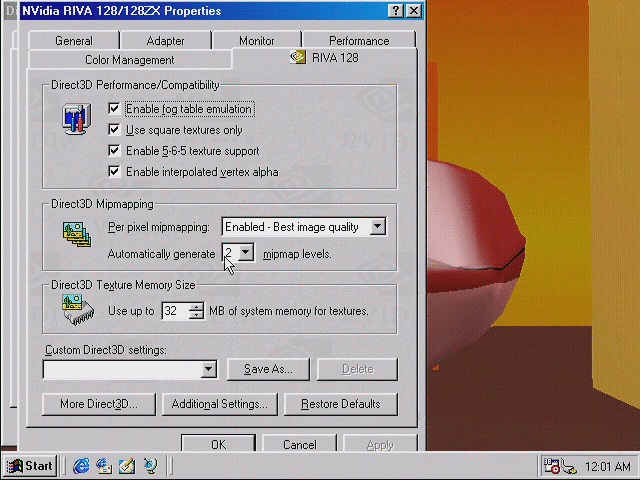
Task: Click the Direct3D Texture Memory Size label
Action: (123, 284)
